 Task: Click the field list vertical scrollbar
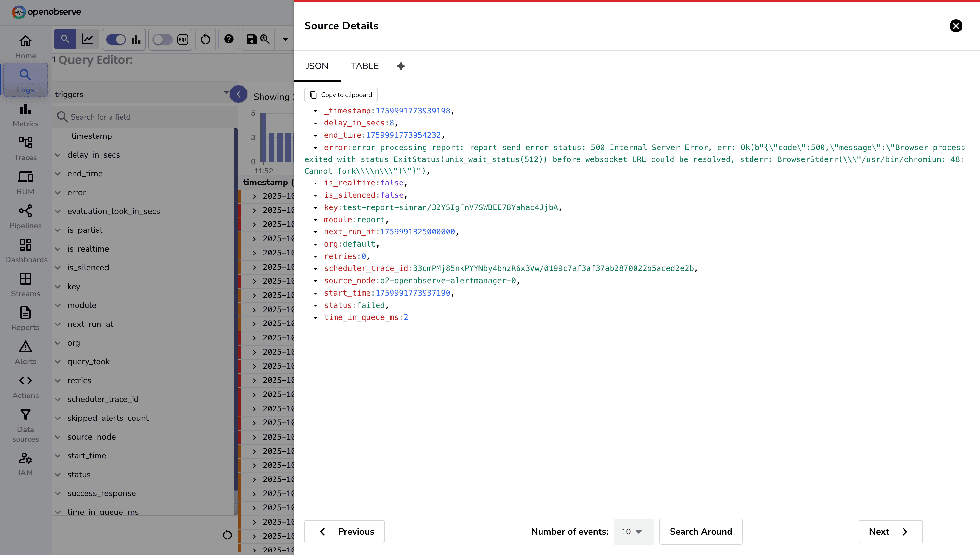click(235, 305)
